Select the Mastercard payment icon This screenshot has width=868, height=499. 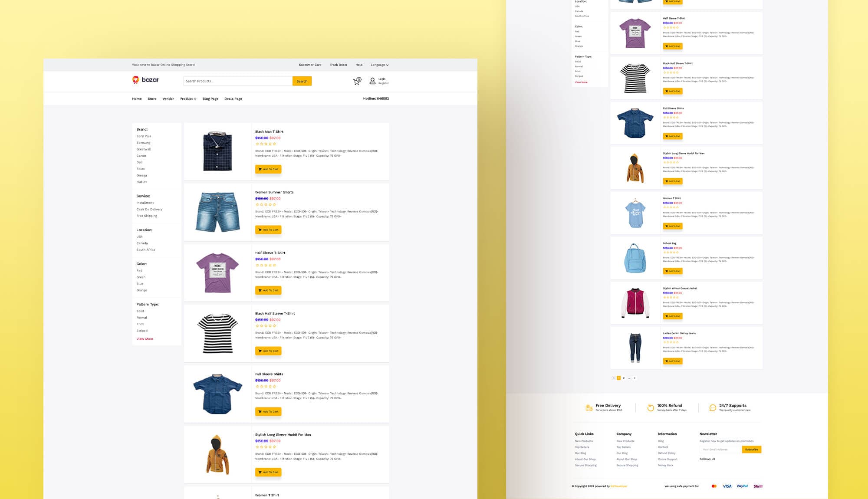[714, 486]
